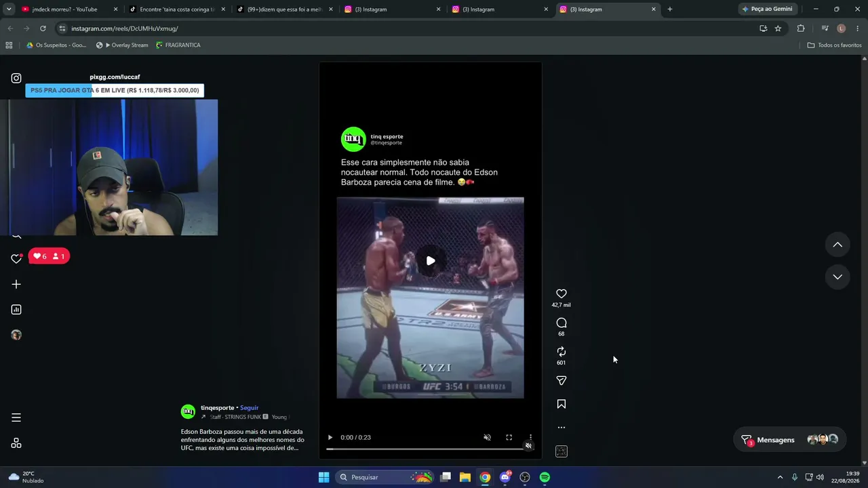
Task: Open the install app icon in address bar
Action: click(x=763, y=28)
